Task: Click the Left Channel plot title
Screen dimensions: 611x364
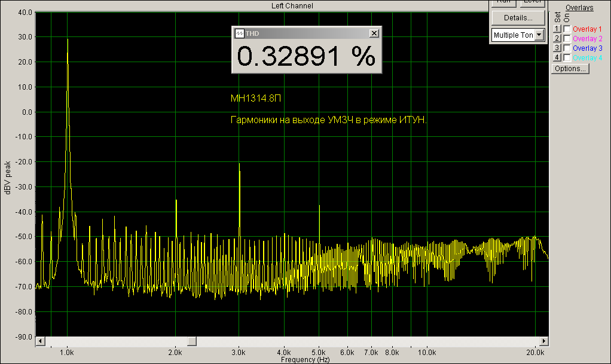Action: coord(292,6)
